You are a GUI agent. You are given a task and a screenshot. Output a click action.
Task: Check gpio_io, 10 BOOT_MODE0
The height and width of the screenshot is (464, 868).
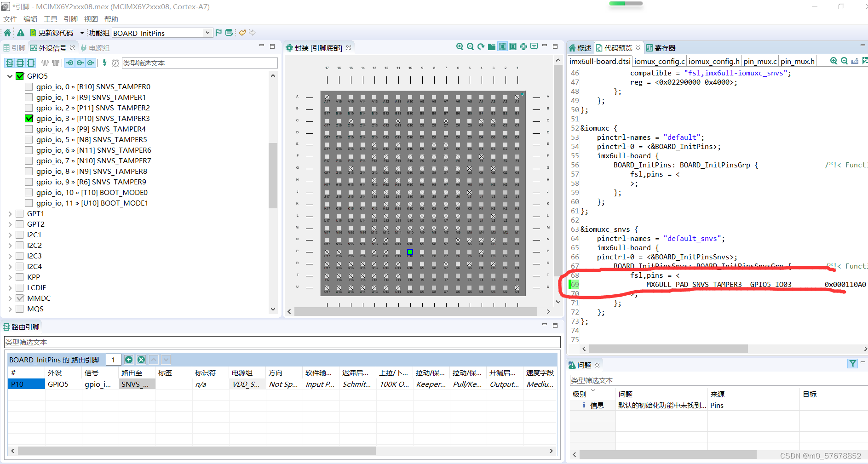(29, 192)
